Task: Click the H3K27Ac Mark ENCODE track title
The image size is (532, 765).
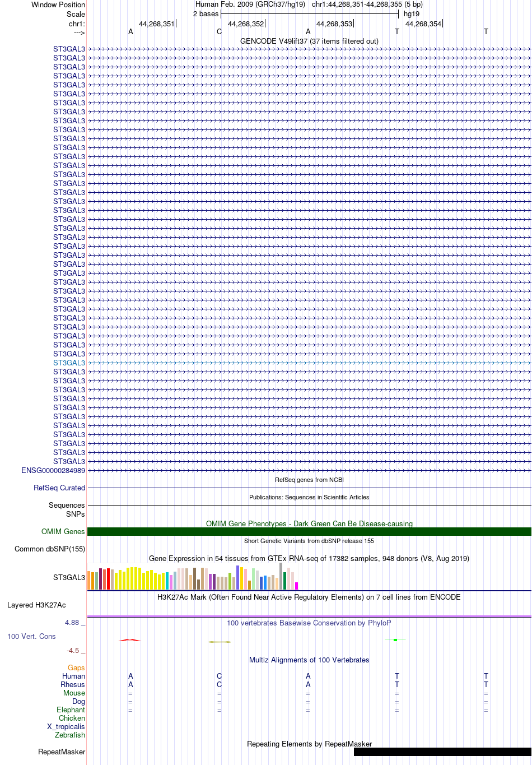Action: tap(309, 597)
